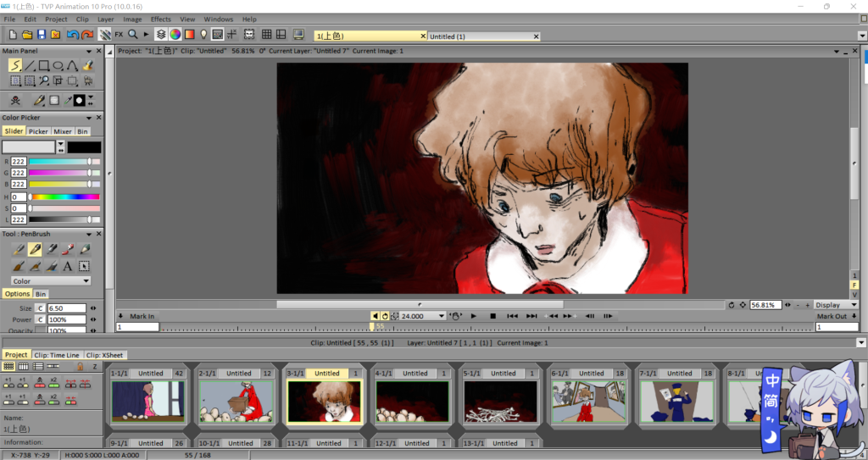This screenshot has width=868, height=460.
Task: Click the Z button in Project panel
Action: click(x=95, y=367)
